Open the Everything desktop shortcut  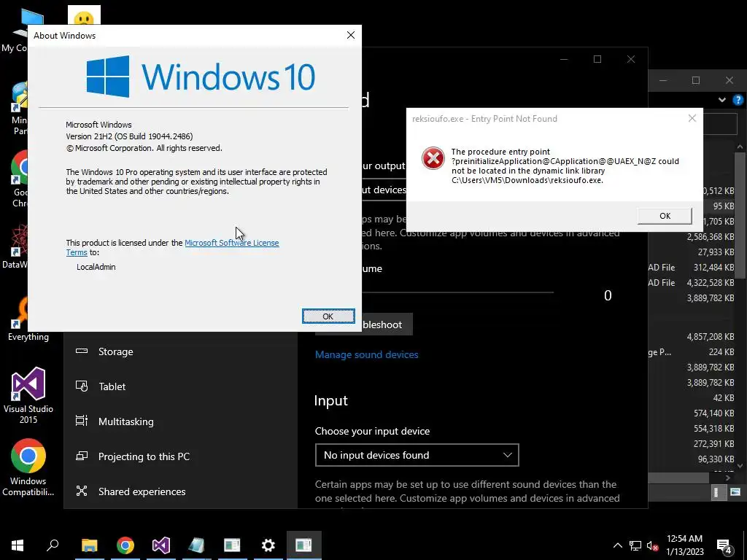pyautogui.click(x=28, y=319)
